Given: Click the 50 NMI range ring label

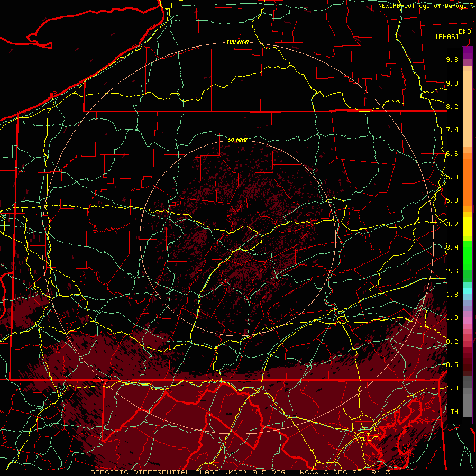Looking at the screenshot, I should 237,140.
